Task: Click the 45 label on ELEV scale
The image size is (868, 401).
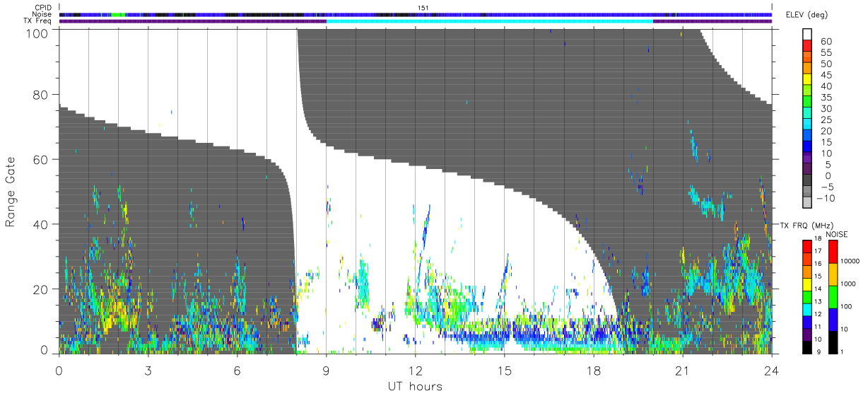Action: [825, 76]
